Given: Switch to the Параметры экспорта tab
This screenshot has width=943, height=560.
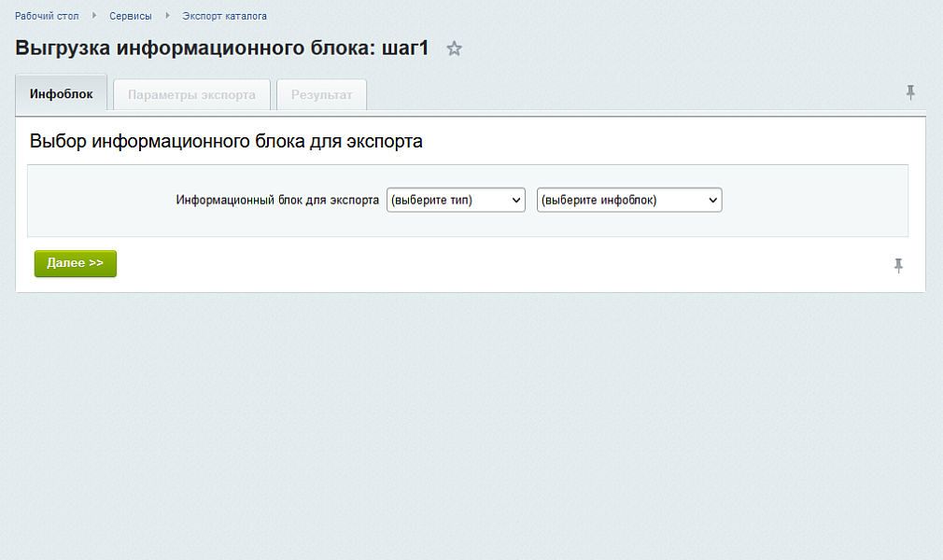Looking at the screenshot, I should [x=190, y=94].
